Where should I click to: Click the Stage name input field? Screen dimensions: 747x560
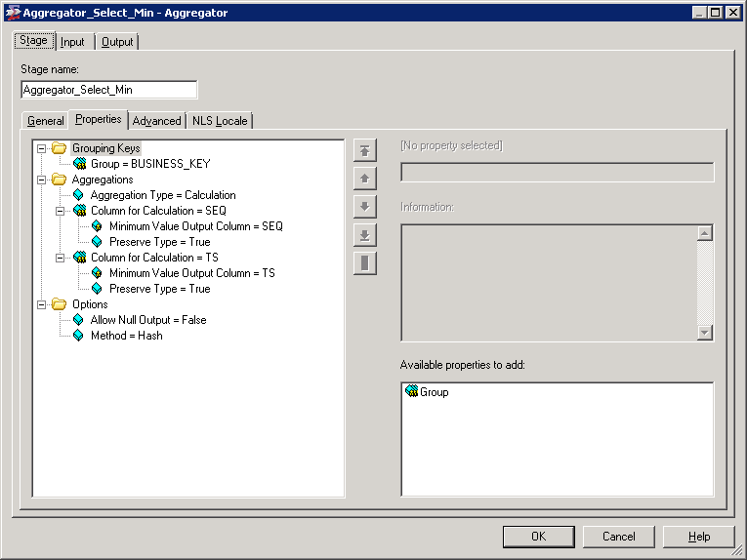pyautogui.click(x=109, y=90)
